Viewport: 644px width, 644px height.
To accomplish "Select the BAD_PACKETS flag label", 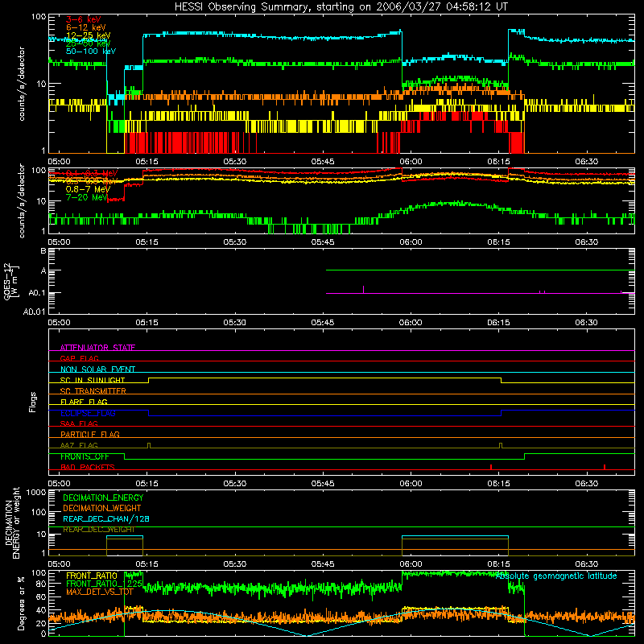I will click(x=88, y=467).
